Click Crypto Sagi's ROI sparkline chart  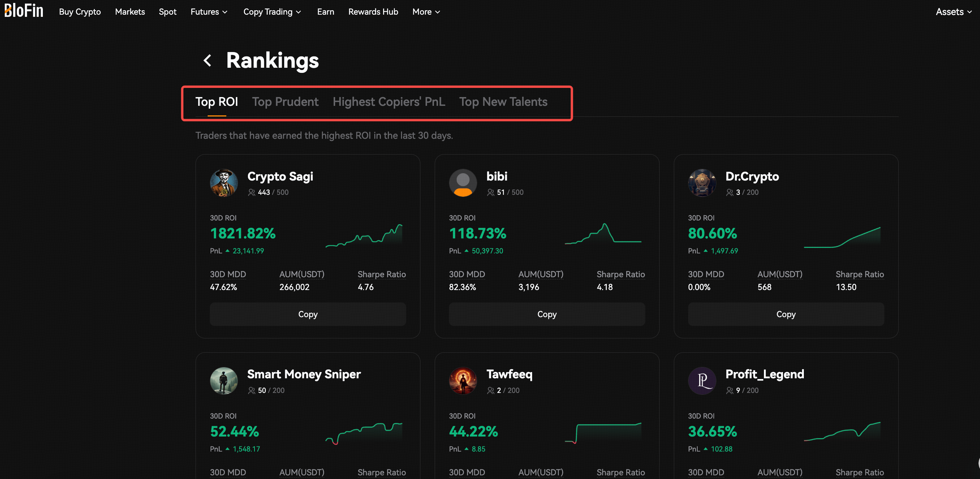364,236
